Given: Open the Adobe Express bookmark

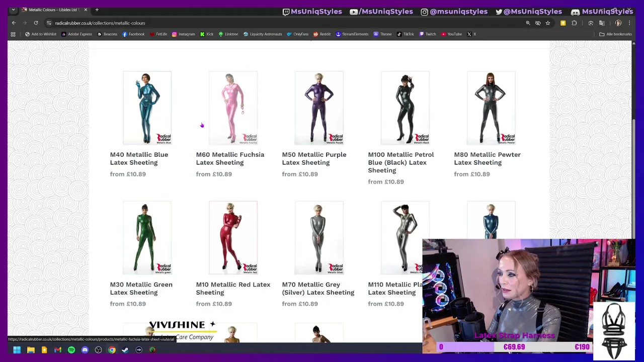Looking at the screenshot, I should (x=76, y=34).
